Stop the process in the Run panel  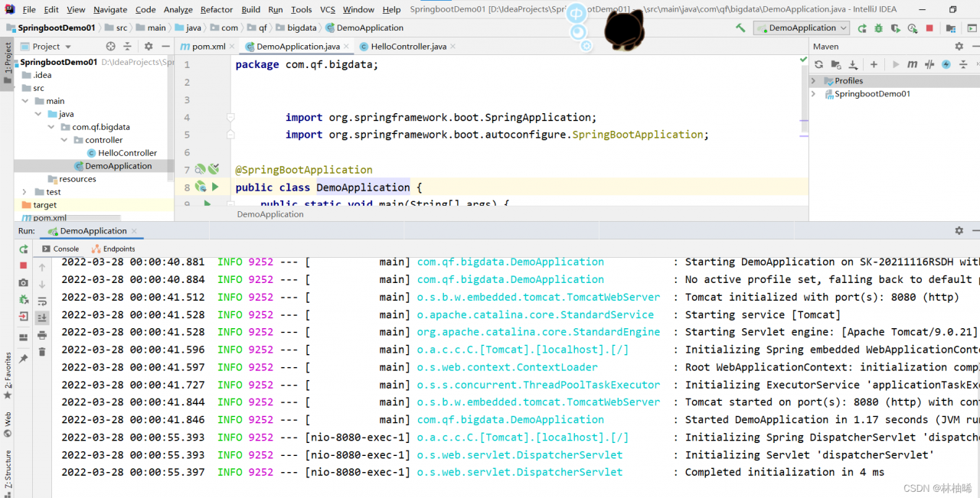pos(24,265)
